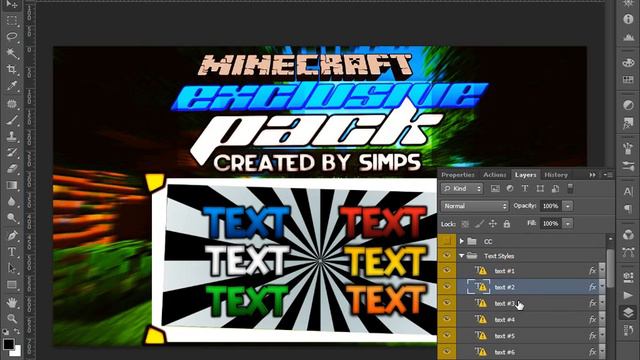Filter layers by pixel layers icon
Screen dimensions: 640x360
point(495,189)
